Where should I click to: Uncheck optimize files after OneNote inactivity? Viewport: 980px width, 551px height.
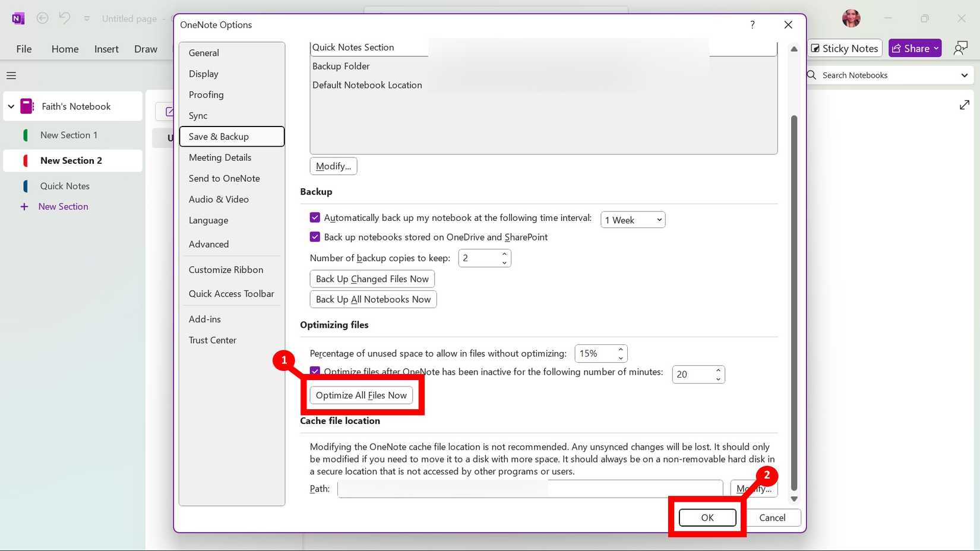315,372
